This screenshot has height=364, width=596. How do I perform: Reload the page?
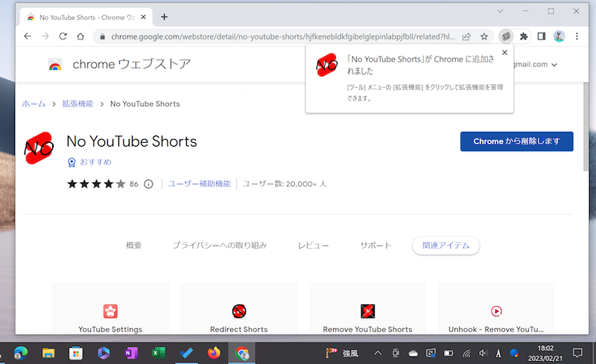coord(63,36)
